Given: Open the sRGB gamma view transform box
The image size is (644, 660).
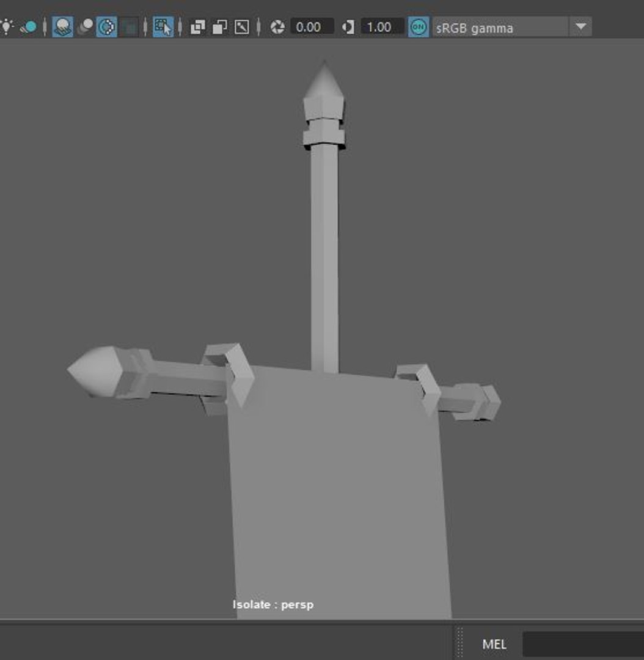Looking at the screenshot, I should tap(500, 28).
